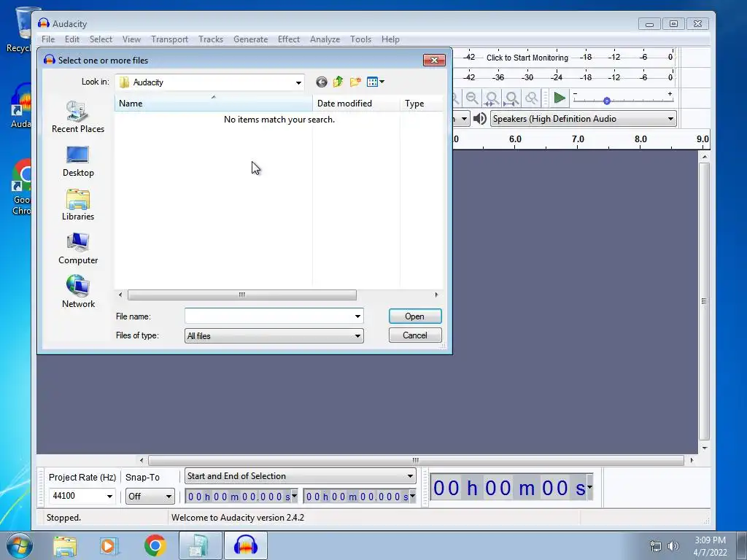Open Google Chrome from taskbar
The image size is (747, 560).
click(x=155, y=545)
